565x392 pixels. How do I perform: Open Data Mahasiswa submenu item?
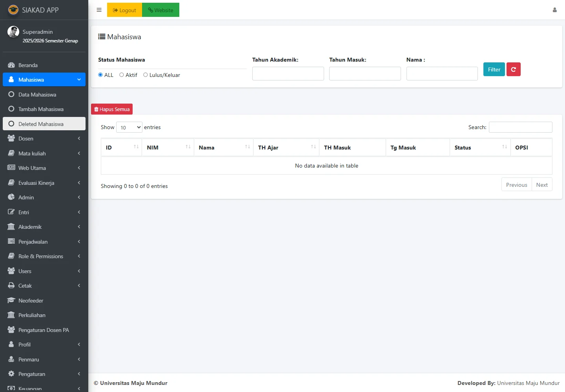[37, 95]
